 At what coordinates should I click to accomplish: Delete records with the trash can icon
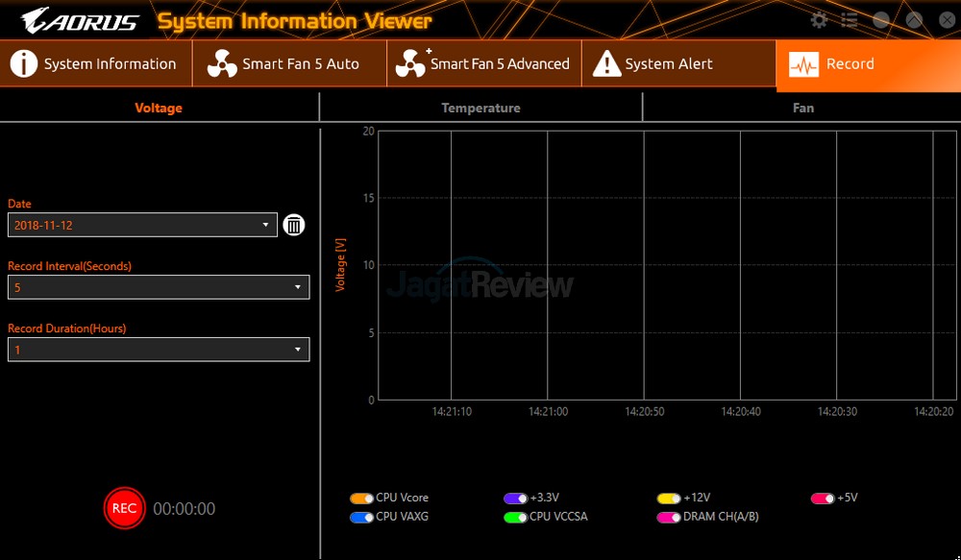[x=294, y=225]
